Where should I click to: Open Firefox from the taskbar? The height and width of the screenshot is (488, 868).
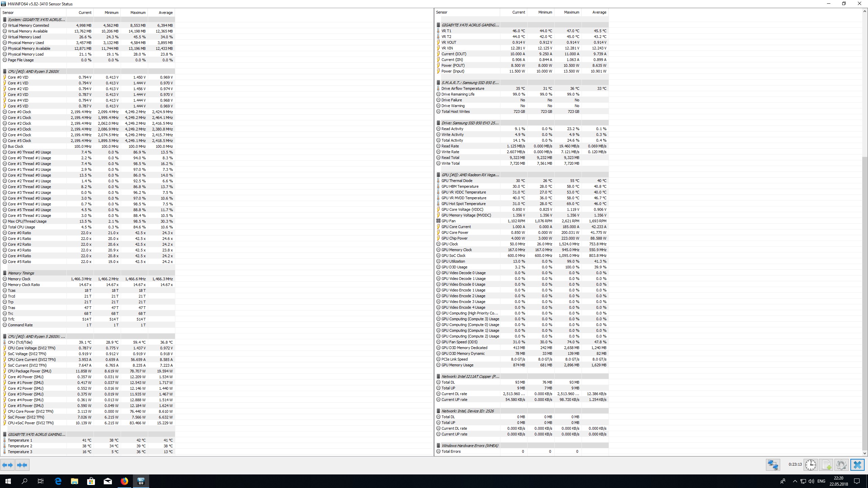[124, 481]
